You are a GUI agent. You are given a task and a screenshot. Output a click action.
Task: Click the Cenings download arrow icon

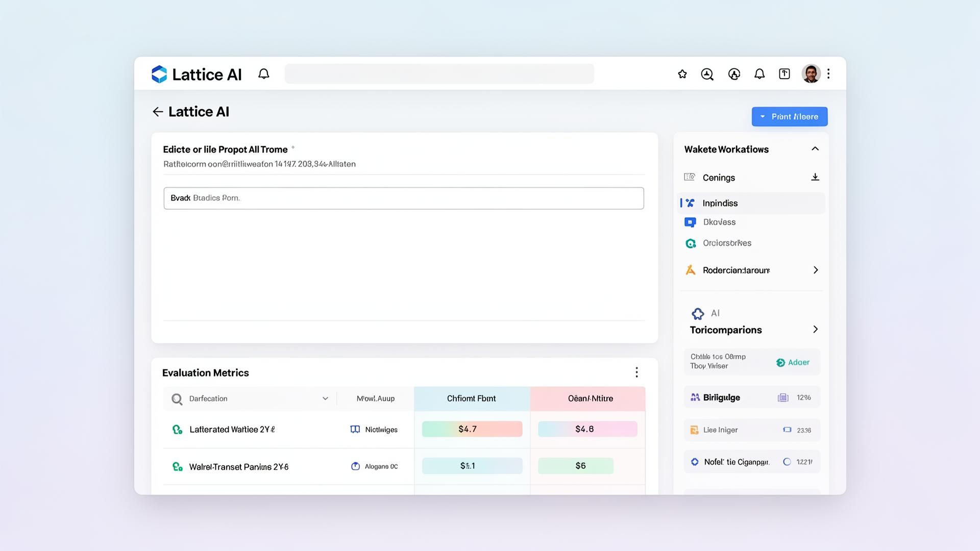click(815, 177)
